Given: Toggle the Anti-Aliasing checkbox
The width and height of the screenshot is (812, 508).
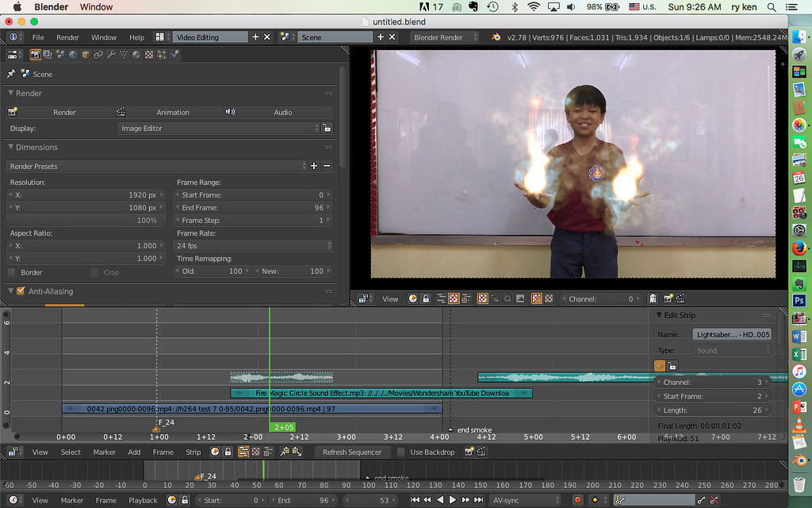Looking at the screenshot, I should tap(21, 291).
